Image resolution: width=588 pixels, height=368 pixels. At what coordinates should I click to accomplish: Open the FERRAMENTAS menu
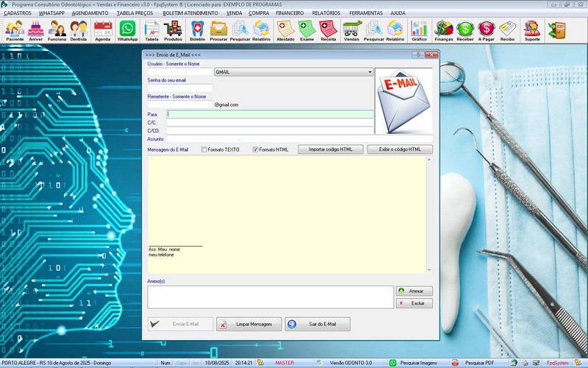pyautogui.click(x=365, y=13)
